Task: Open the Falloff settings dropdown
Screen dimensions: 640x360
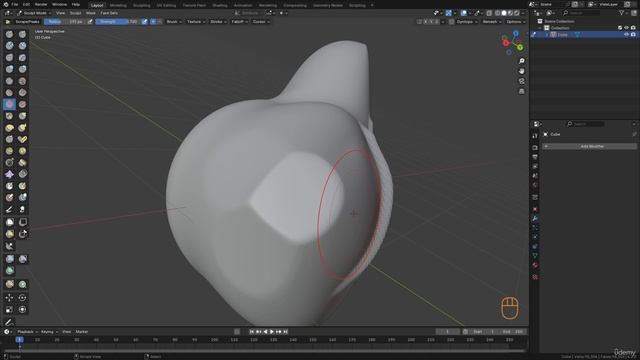Action: click(x=240, y=22)
